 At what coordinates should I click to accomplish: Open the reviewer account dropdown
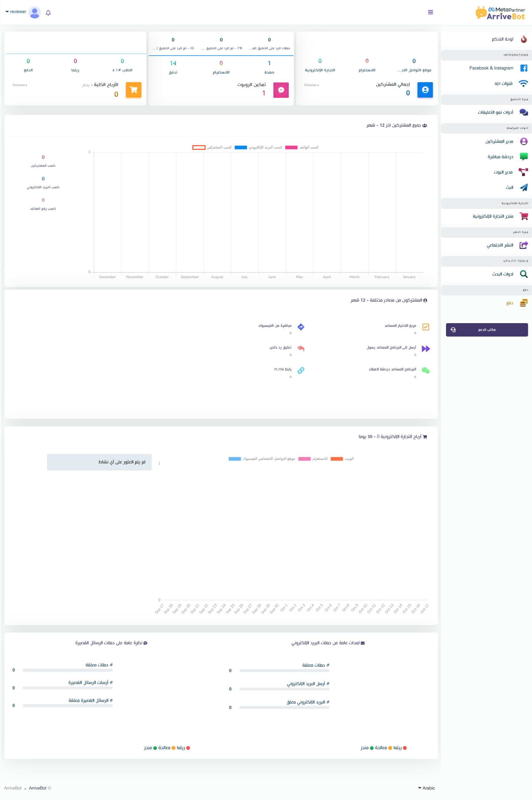16,12
